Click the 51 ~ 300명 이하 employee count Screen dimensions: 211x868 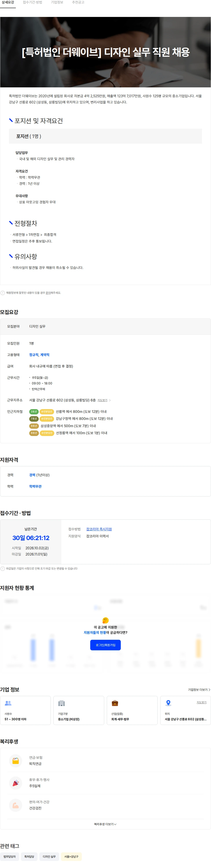15,719
